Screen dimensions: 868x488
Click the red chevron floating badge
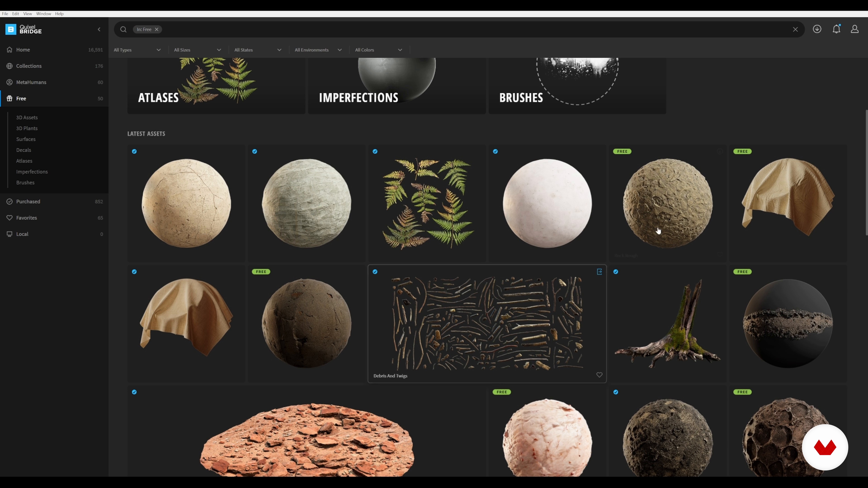825,447
